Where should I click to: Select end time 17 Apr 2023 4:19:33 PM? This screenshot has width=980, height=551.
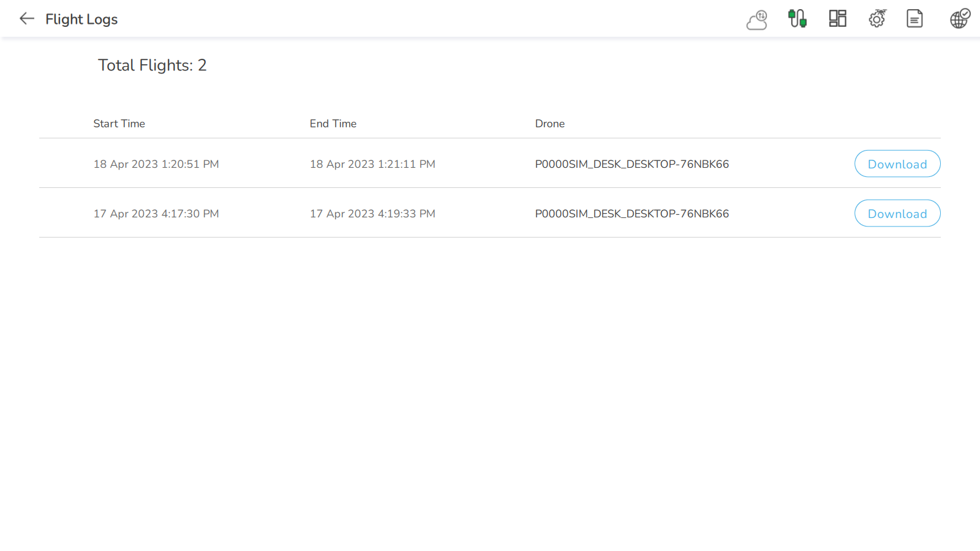click(372, 214)
